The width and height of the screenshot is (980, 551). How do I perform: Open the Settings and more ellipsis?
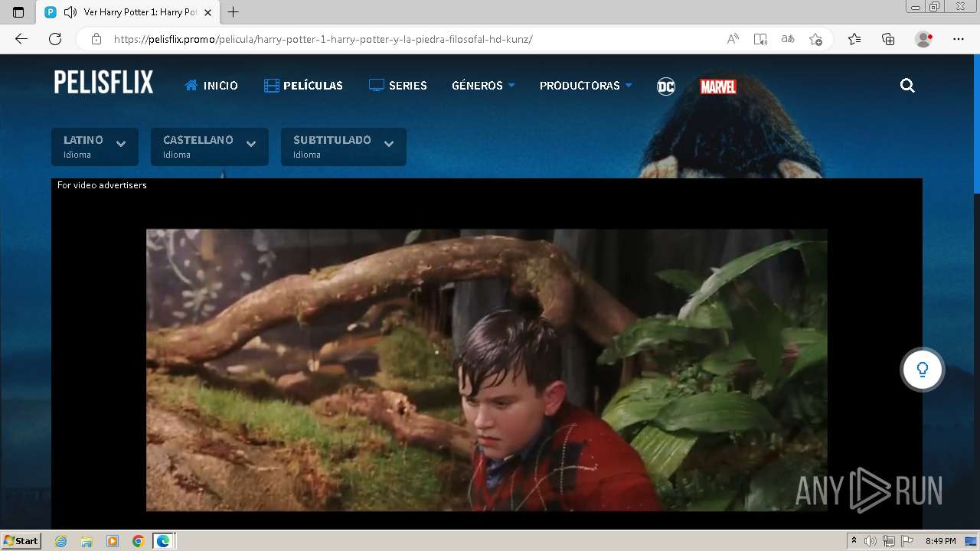(959, 39)
